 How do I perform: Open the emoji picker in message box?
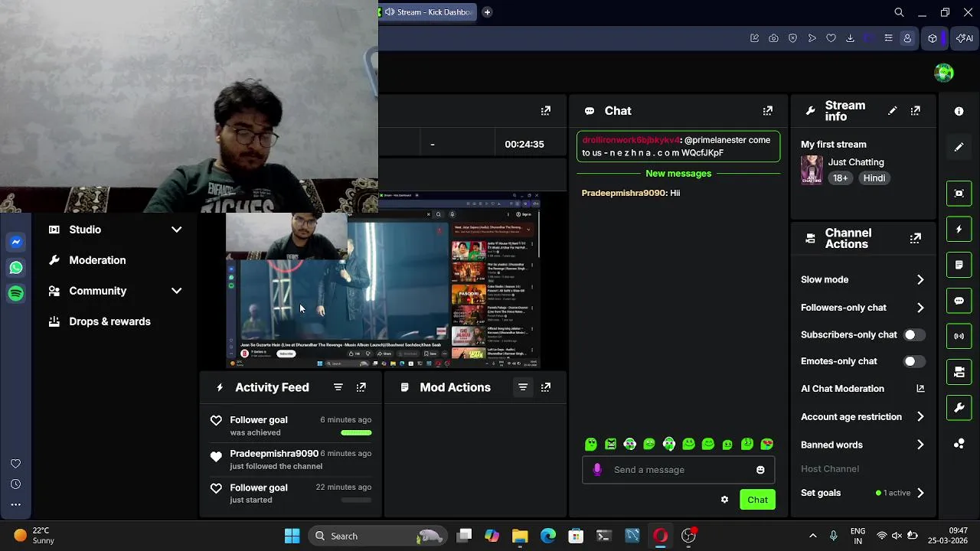pos(760,470)
